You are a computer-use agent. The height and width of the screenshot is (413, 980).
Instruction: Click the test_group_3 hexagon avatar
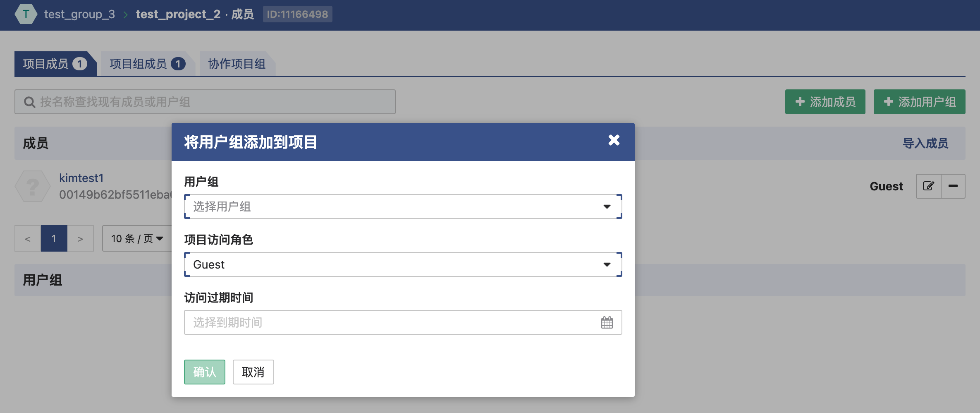point(26,14)
